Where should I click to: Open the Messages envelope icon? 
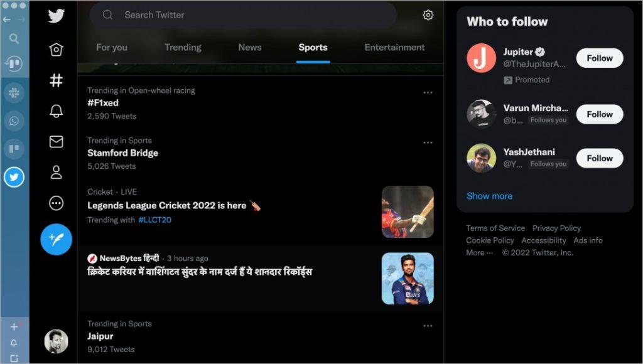pos(56,141)
